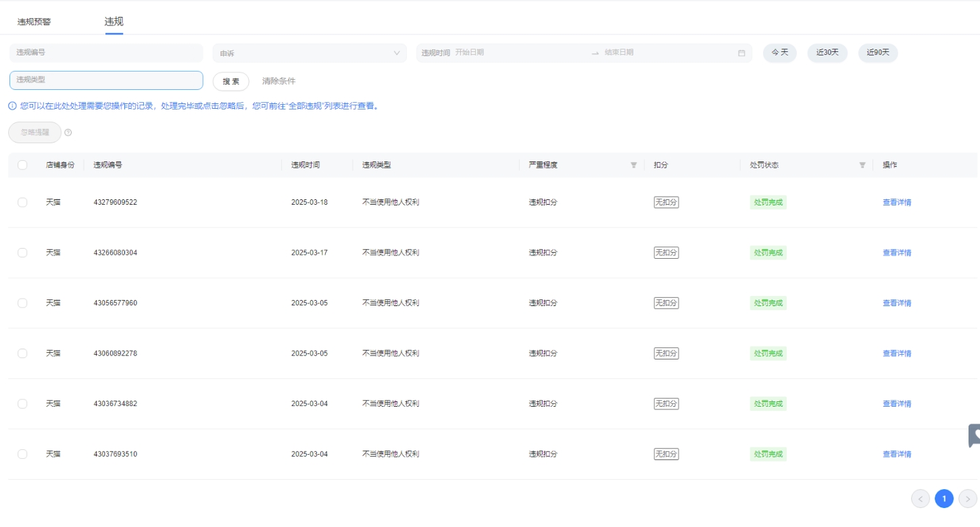View details for violation 43266080304
The width and height of the screenshot is (980, 527).
point(896,253)
